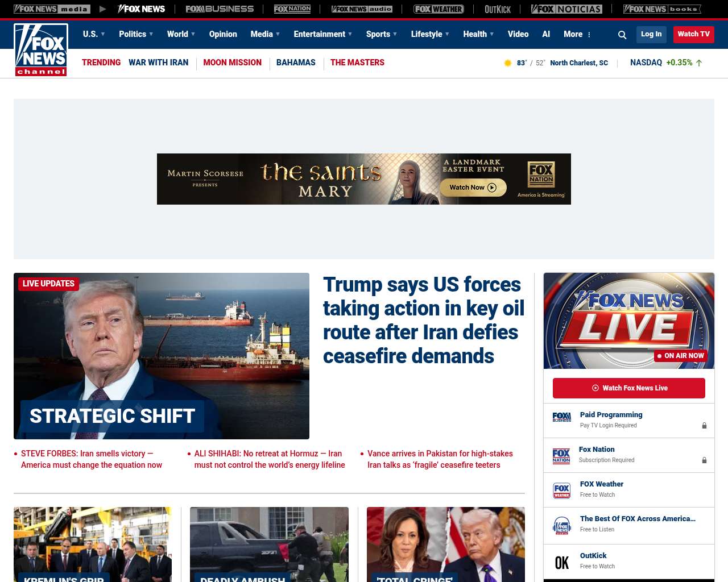Open the More menu kebab icon
Screen dimensions: 728x582
[589, 35]
